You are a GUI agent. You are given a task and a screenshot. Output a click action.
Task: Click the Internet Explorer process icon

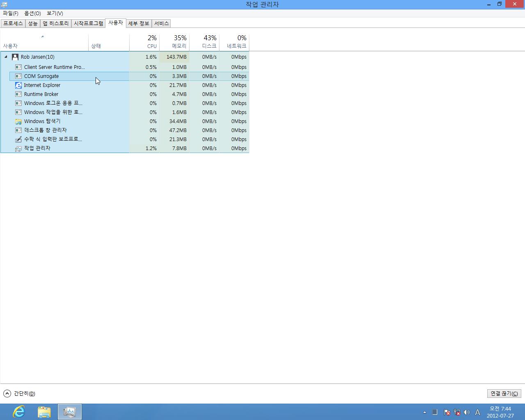click(x=18, y=85)
